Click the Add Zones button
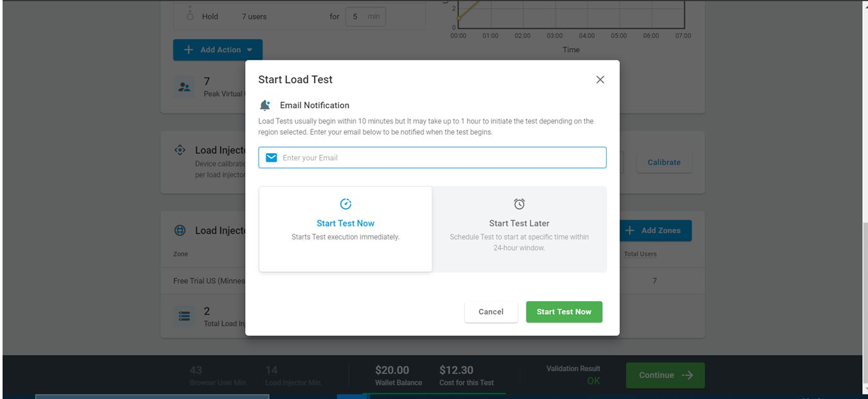This screenshot has height=399, width=868. tap(656, 230)
